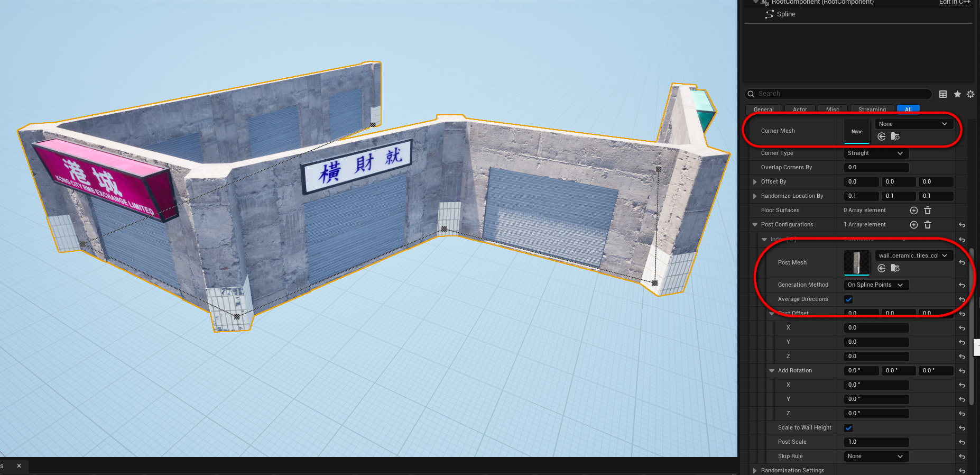This screenshot has height=475, width=980.
Task: Switch to the Actor filter tab
Action: 800,109
